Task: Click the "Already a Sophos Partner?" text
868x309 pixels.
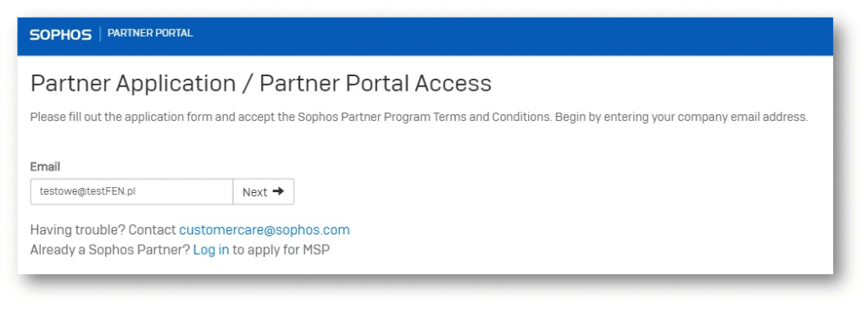Action: pos(110,250)
